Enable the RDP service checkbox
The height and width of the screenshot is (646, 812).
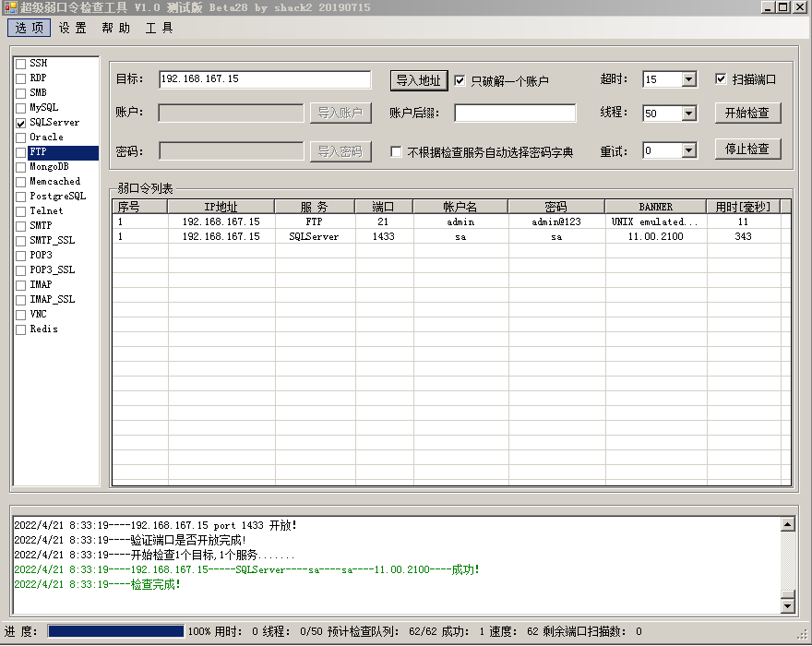tap(20, 78)
